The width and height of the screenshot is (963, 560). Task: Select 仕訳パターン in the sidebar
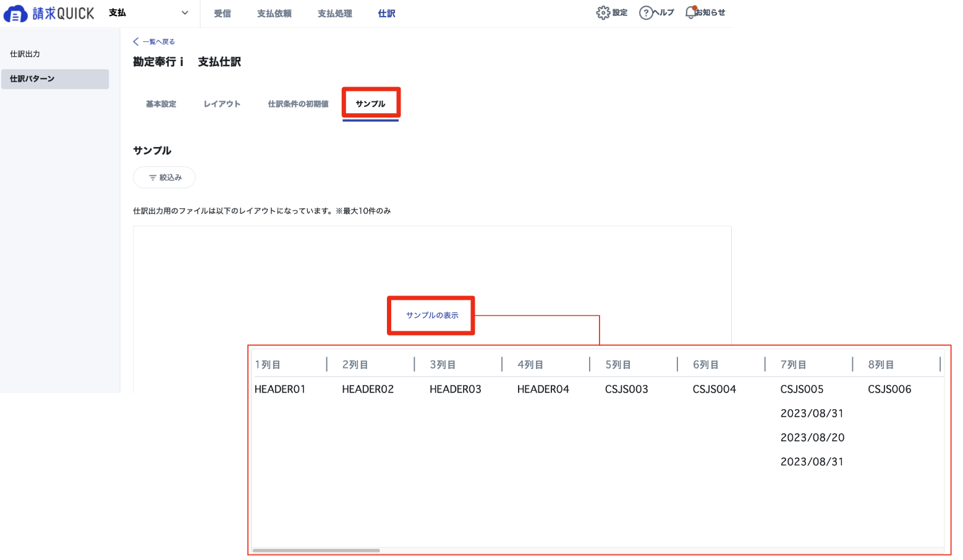point(55,79)
